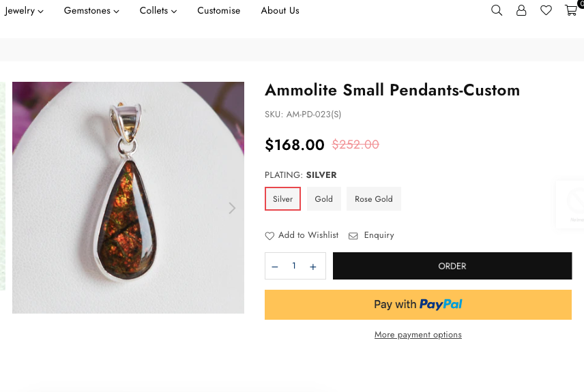Decrease quantity with minus icon

(275, 267)
